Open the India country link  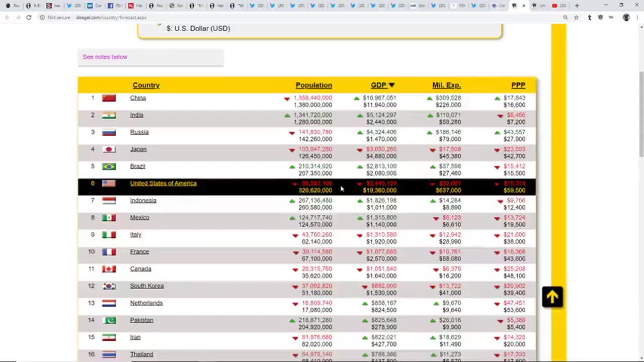pyautogui.click(x=136, y=115)
